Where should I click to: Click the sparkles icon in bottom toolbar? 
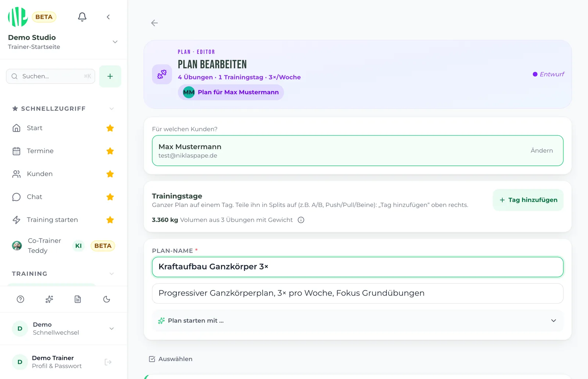point(49,299)
